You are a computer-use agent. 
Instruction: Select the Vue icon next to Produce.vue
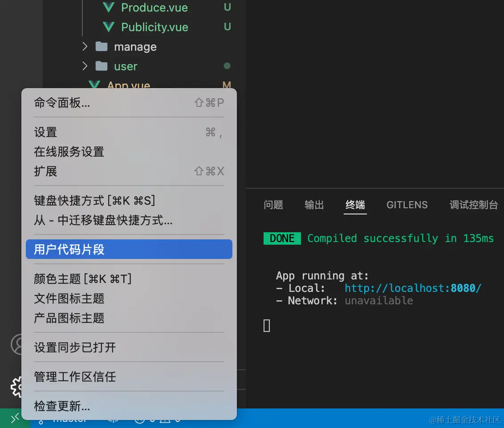click(x=108, y=7)
